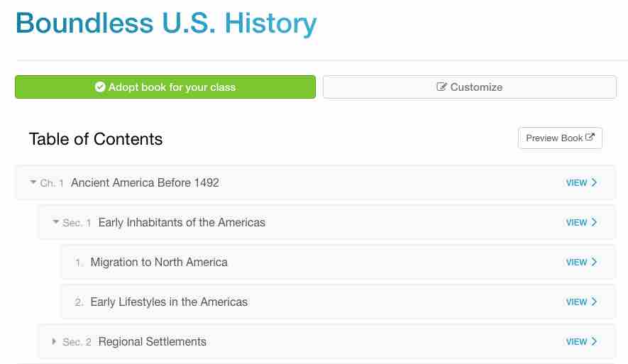This screenshot has height=364, width=628.
Task: Click the external link icon on Preview Book
Action: [x=590, y=138]
